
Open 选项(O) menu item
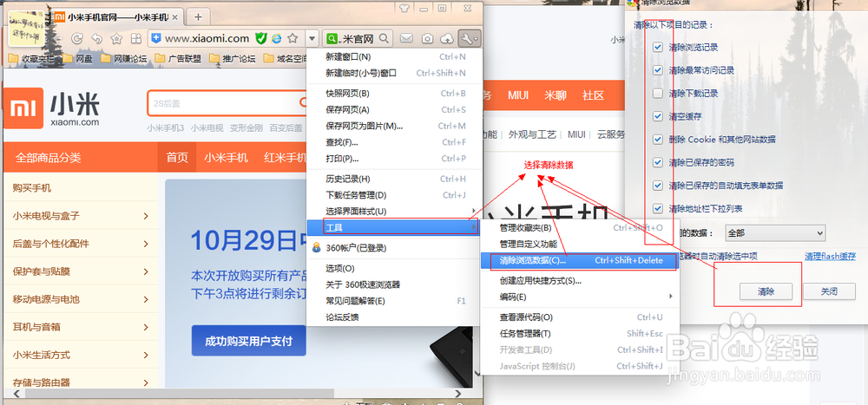[x=393, y=268]
